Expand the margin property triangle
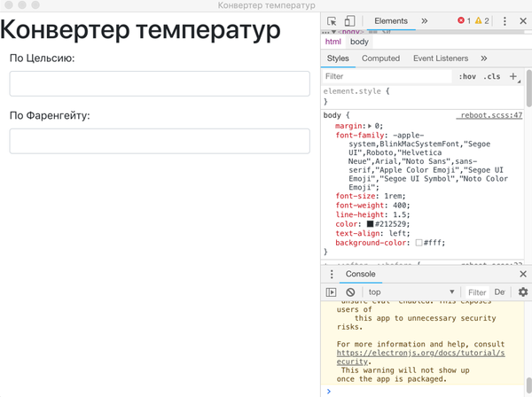The height and width of the screenshot is (397, 532). (x=371, y=127)
